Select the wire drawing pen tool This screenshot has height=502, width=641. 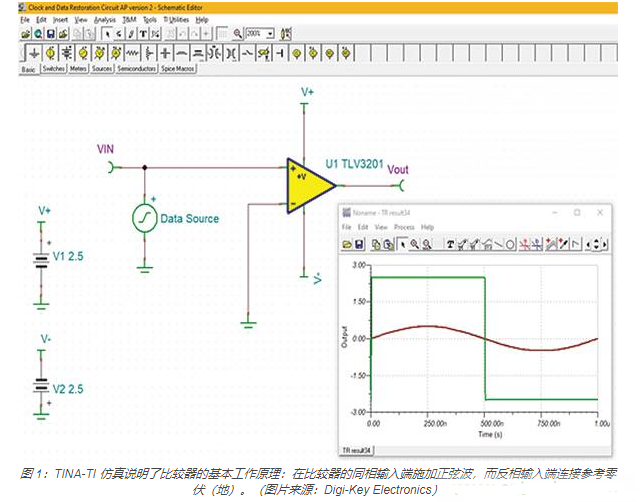pos(131,34)
